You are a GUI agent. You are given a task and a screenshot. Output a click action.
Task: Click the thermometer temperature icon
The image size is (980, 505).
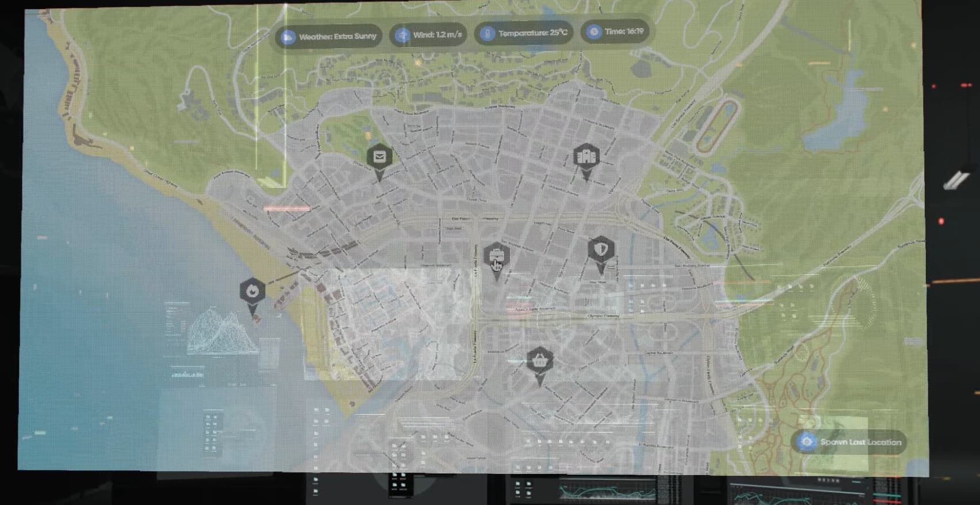pyautogui.click(x=487, y=33)
